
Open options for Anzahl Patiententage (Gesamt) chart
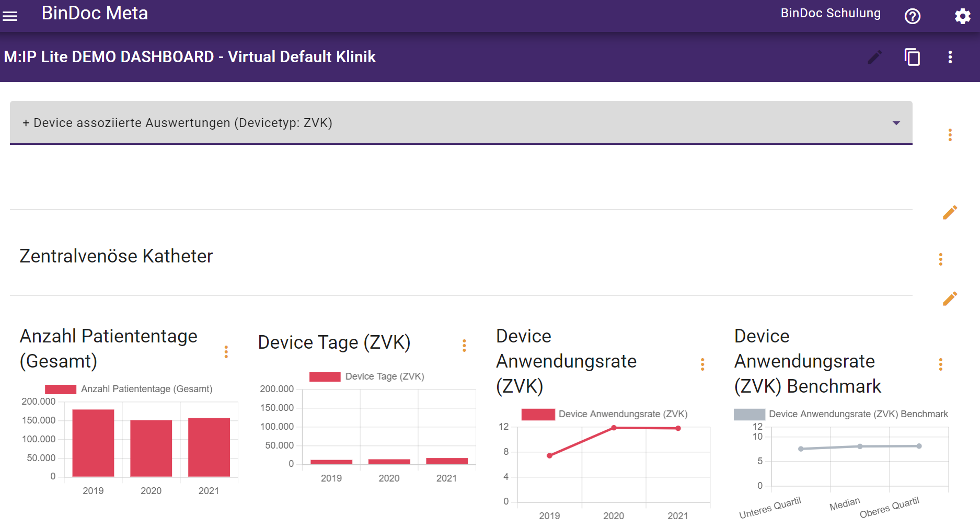pyautogui.click(x=226, y=352)
